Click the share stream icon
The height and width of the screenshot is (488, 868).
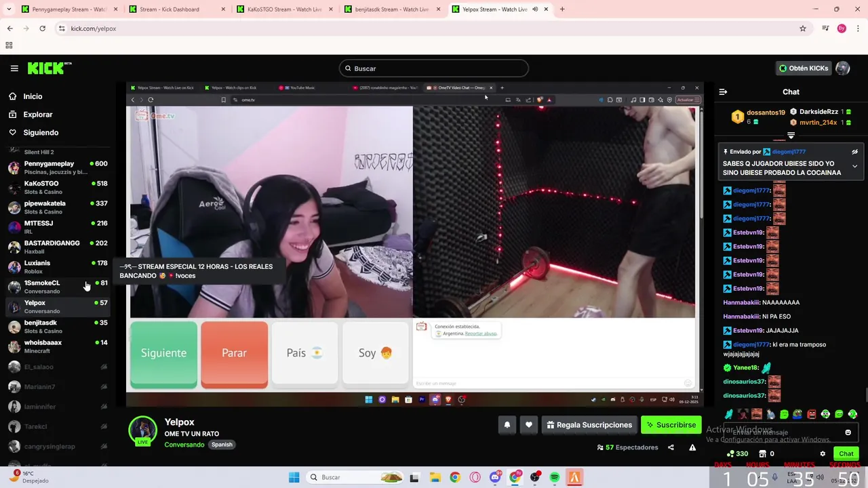tap(671, 447)
